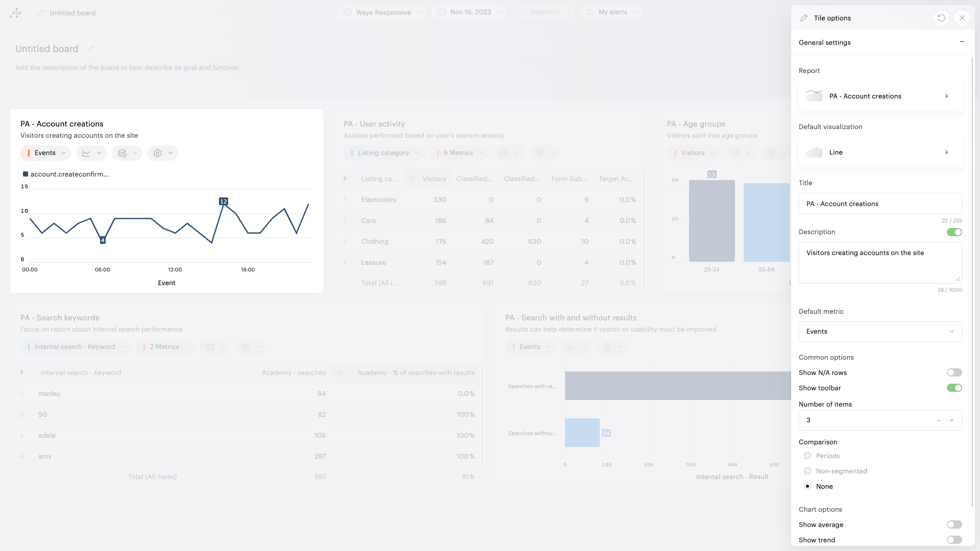Turn on the Show average toggle
This screenshot has width=980, height=551.
click(954, 525)
